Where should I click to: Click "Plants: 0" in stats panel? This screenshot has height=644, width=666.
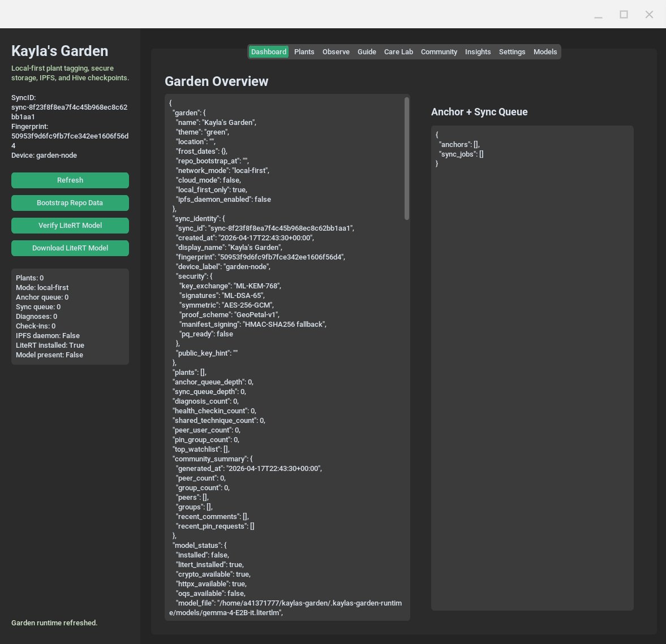coord(30,278)
